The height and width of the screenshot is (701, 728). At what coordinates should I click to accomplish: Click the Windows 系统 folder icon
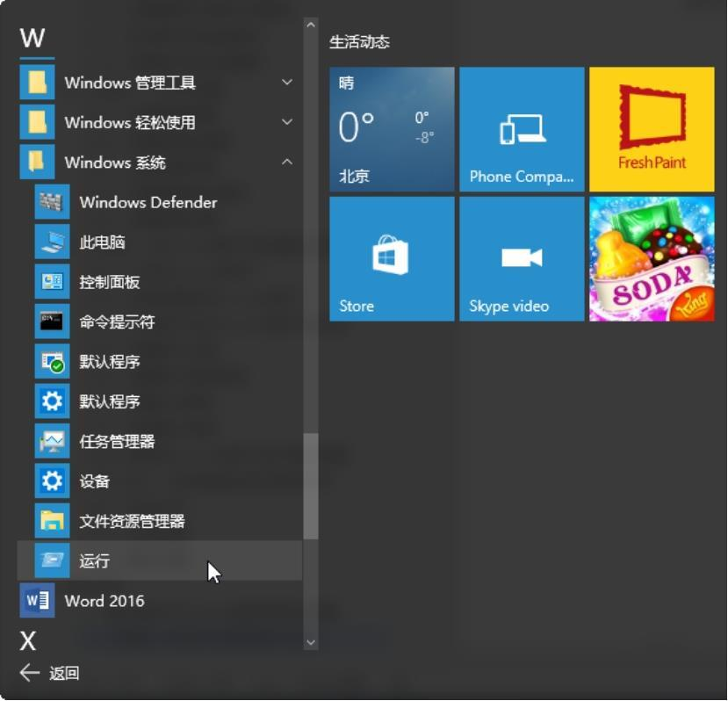(37, 163)
